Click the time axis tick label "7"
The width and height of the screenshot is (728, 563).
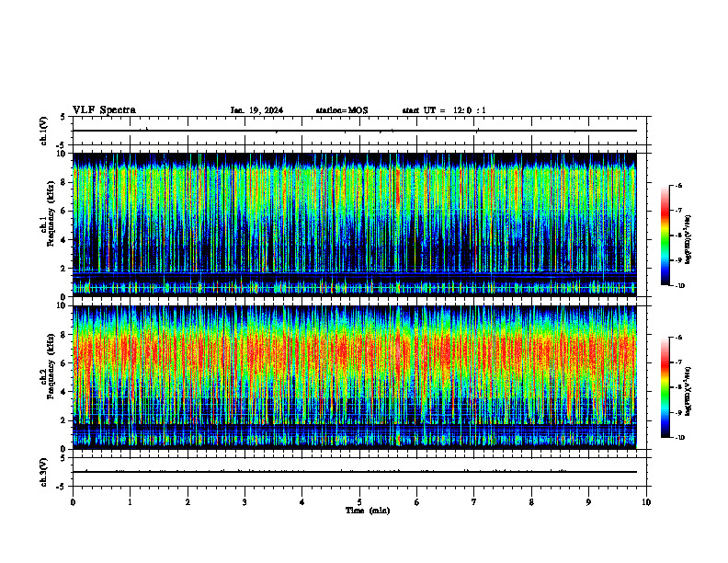point(474,502)
